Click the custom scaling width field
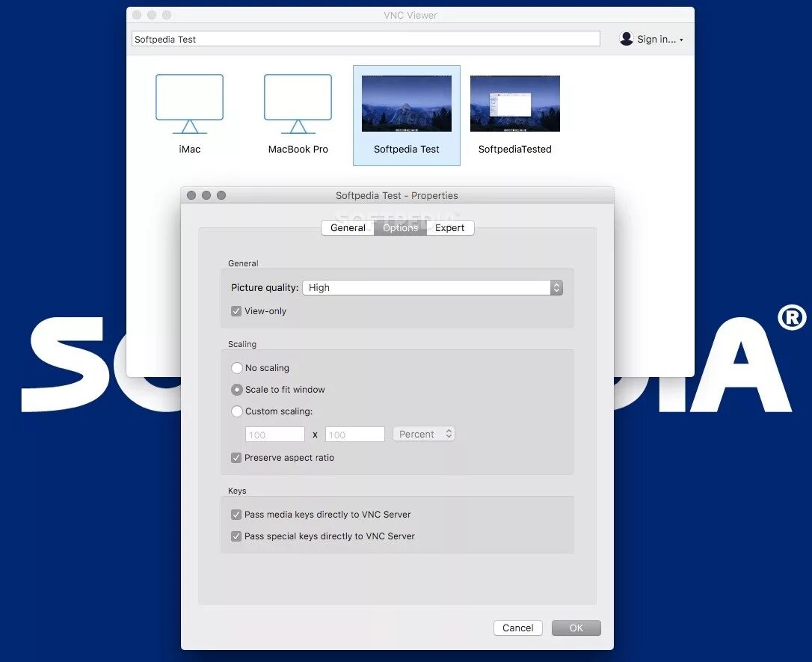Viewport: 812px width, 662px height. 275,435
